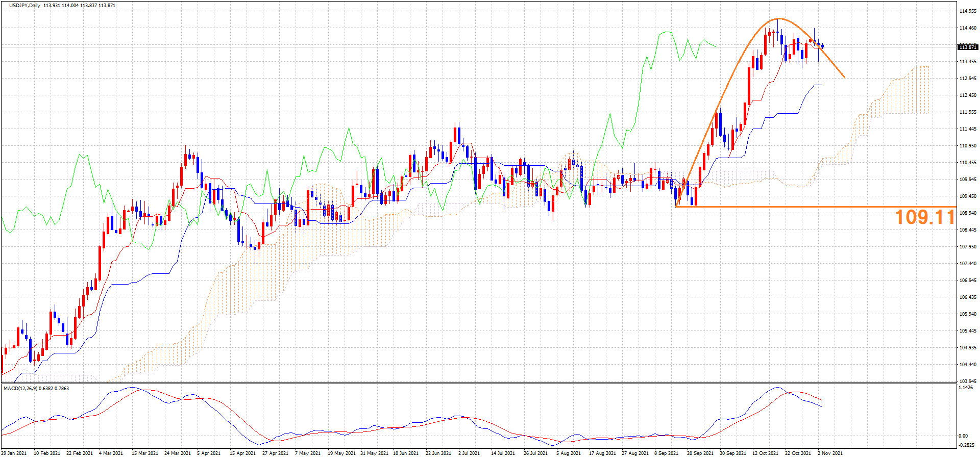This screenshot has width=980, height=459.
Task: Select the orange 109.11 price annotation text
Action: click(x=924, y=218)
